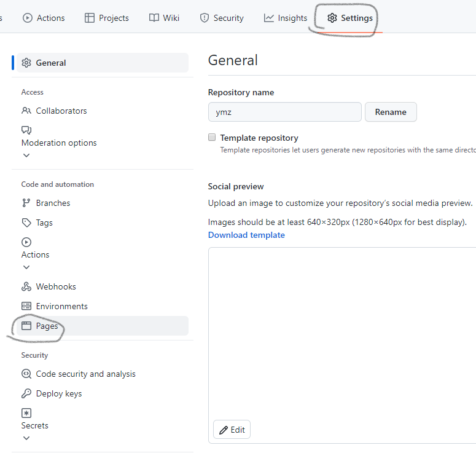Click the Webhooks icon
476x453 pixels.
26,286
